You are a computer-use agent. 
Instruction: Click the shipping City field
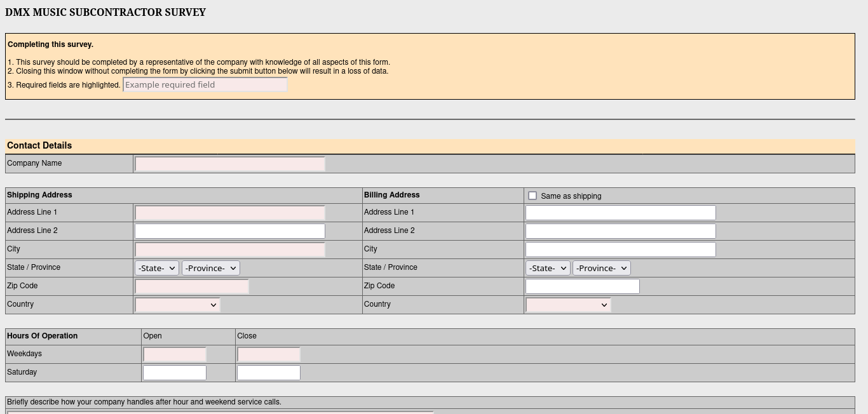tap(229, 250)
